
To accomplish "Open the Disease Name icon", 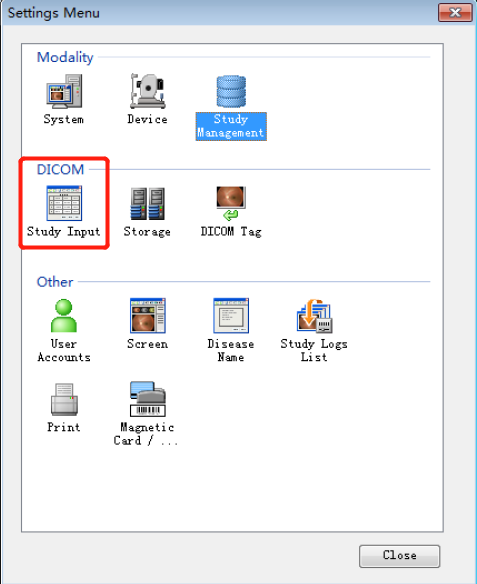I will [x=231, y=315].
